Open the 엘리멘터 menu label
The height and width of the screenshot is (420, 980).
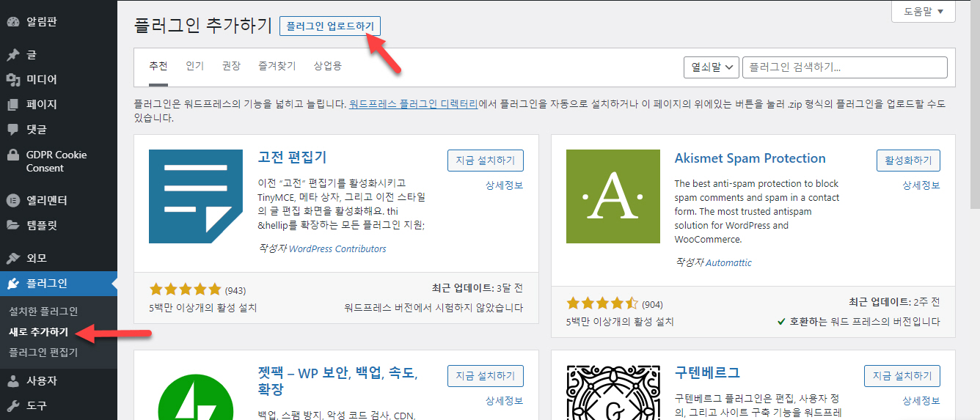(47, 200)
